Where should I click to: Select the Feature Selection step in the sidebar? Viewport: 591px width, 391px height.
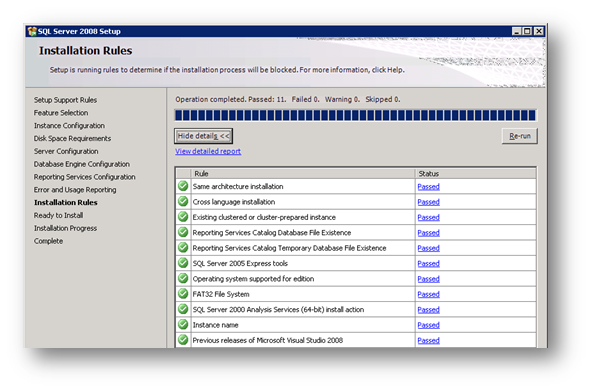pos(61,113)
